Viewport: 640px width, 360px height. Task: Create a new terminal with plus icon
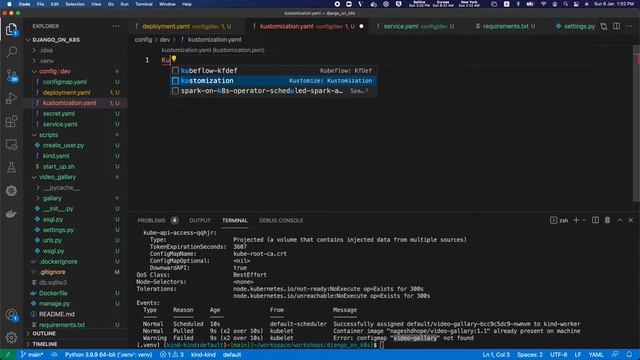point(576,220)
